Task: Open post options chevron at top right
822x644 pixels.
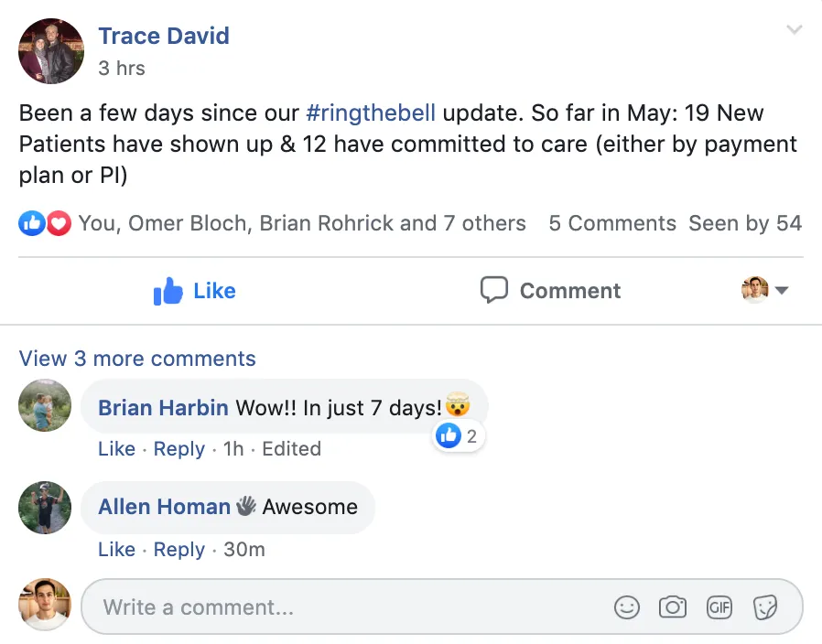Action: tap(795, 29)
